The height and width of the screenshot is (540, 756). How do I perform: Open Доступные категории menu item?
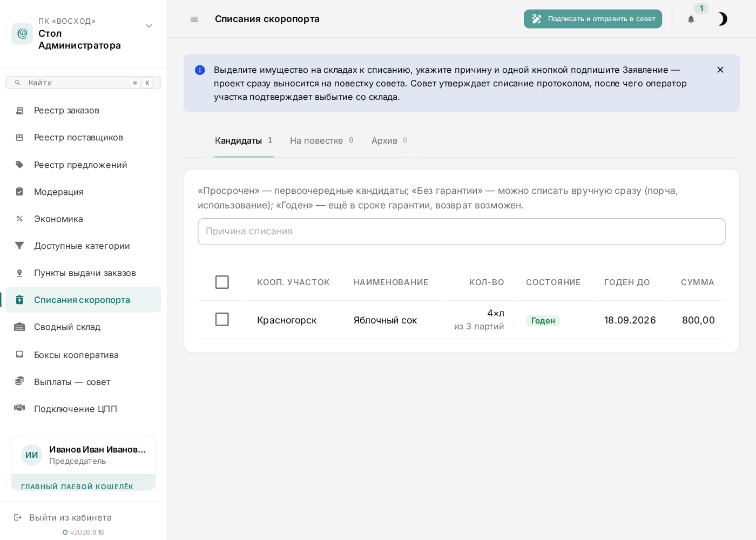[x=83, y=246]
